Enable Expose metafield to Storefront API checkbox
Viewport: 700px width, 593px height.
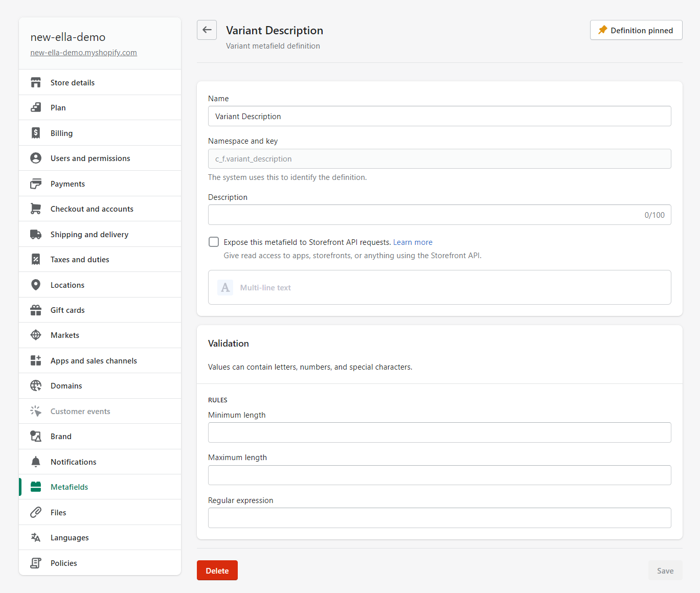pos(214,242)
